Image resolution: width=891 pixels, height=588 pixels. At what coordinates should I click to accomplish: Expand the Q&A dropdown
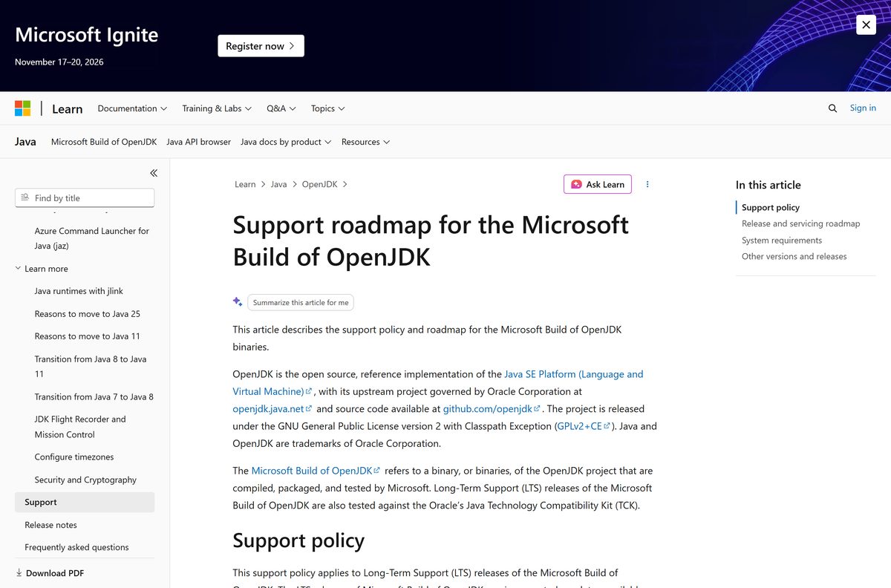coord(281,108)
